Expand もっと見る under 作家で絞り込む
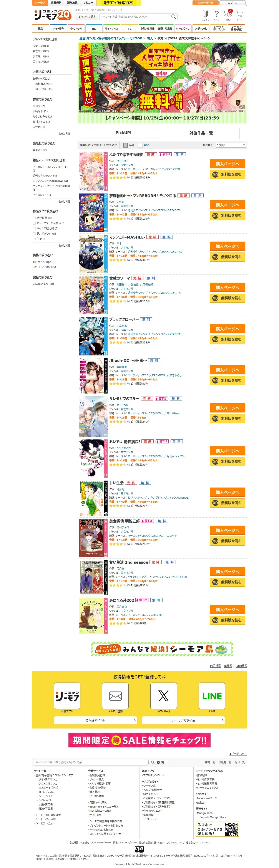Viewport: 279px width, 868px height. point(64,134)
